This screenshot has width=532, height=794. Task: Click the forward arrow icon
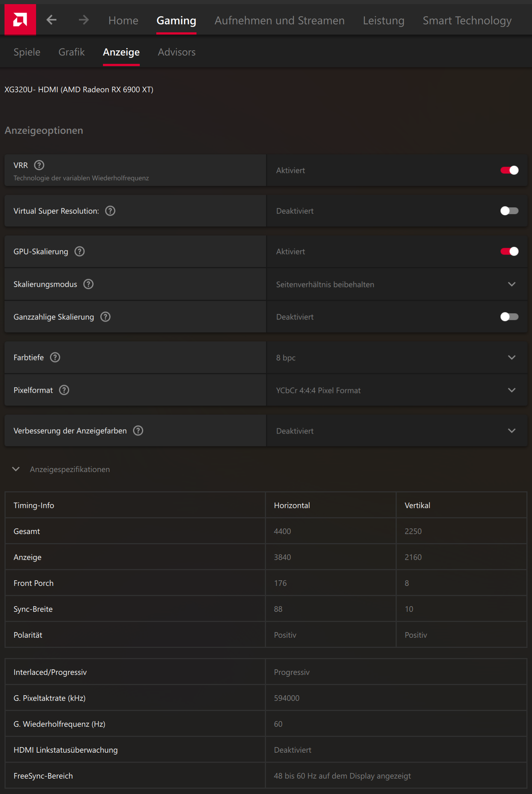coord(84,20)
